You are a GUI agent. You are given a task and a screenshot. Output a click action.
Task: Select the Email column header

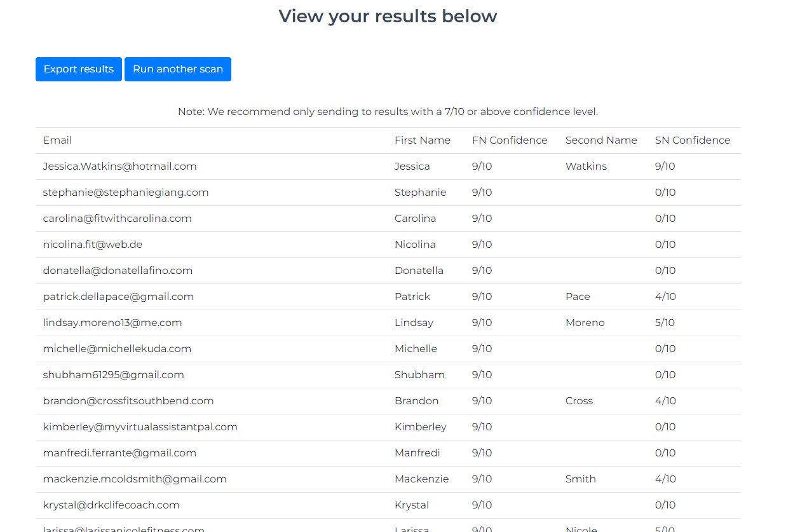(57, 140)
